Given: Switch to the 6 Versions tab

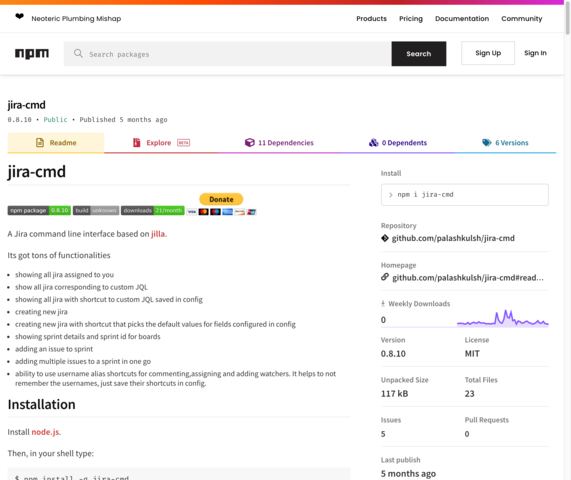Looking at the screenshot, I should pyautogui.click(x=505, y=142).
